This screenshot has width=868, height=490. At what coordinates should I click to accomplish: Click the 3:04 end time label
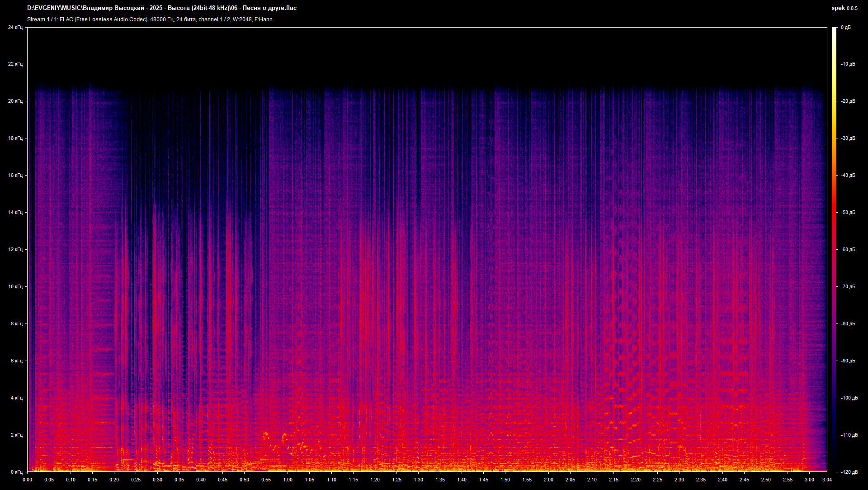(x=827, y=480)
